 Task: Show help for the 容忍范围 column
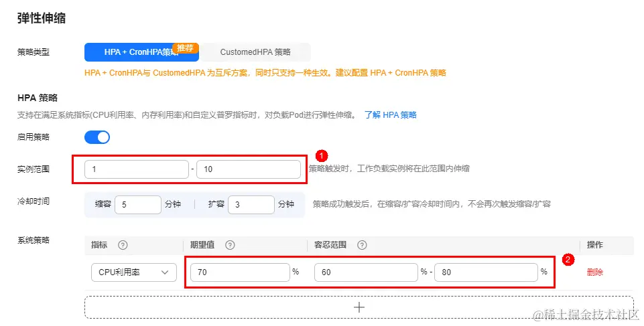pos(361,245)
